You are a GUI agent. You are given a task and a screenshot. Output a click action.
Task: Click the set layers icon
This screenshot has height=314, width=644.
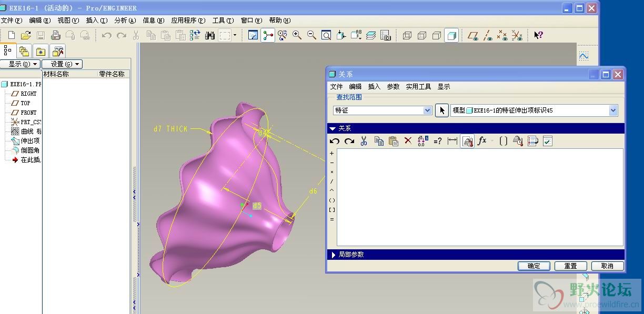pyautogui.click(x=371, y=35)
